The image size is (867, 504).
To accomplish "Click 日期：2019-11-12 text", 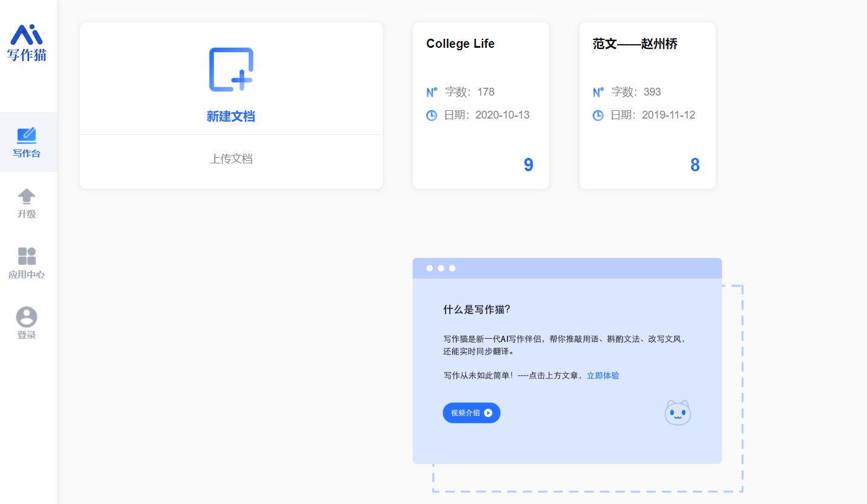I will pos(653,115).
